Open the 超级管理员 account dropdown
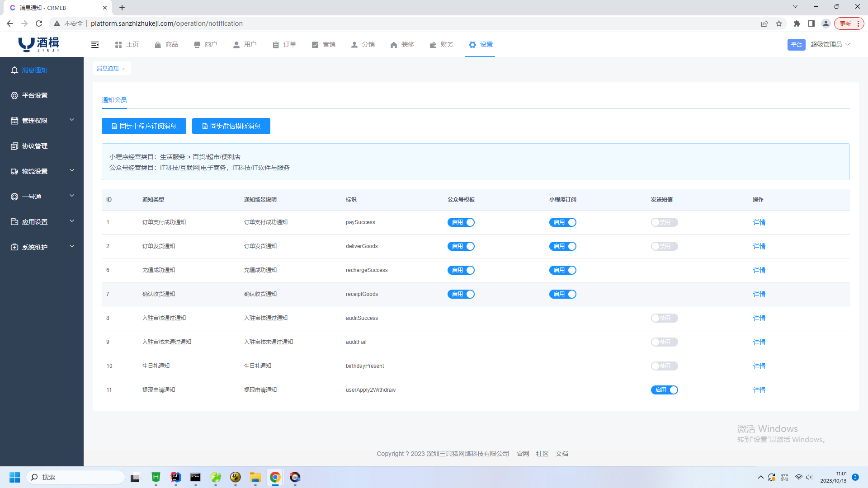 pos(830,44)
